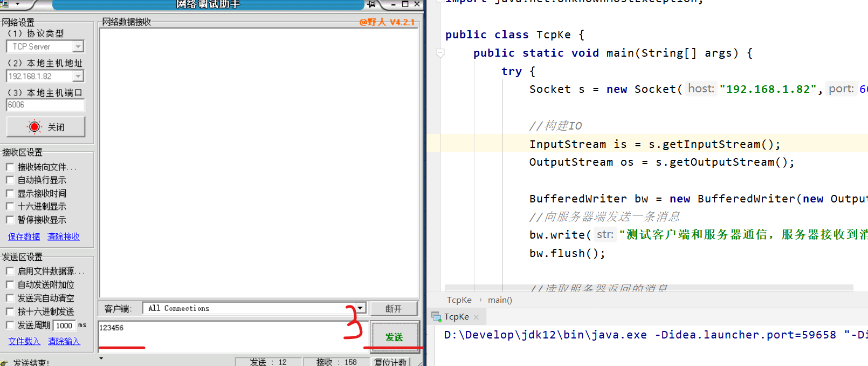Pin the network debug assistant window on top
Image resolution: width=868 pixels, height=366 pixels.
click(x=371, y=4)
